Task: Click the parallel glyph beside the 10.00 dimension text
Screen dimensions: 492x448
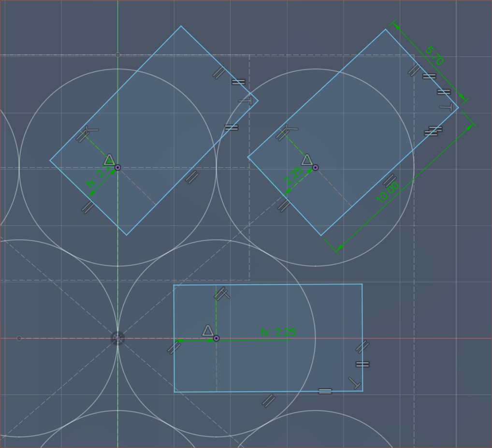Action: coord(390,181)
